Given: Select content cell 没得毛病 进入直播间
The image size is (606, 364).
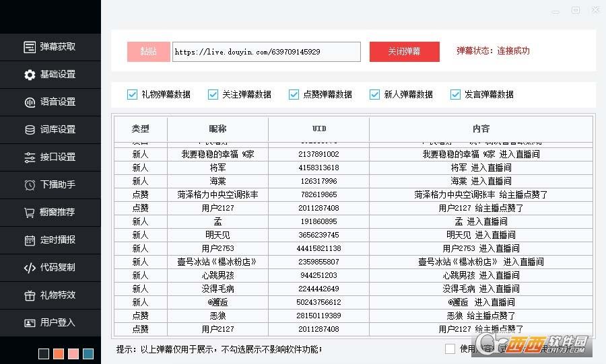Looking at the screenshot, I should [481, 289].
